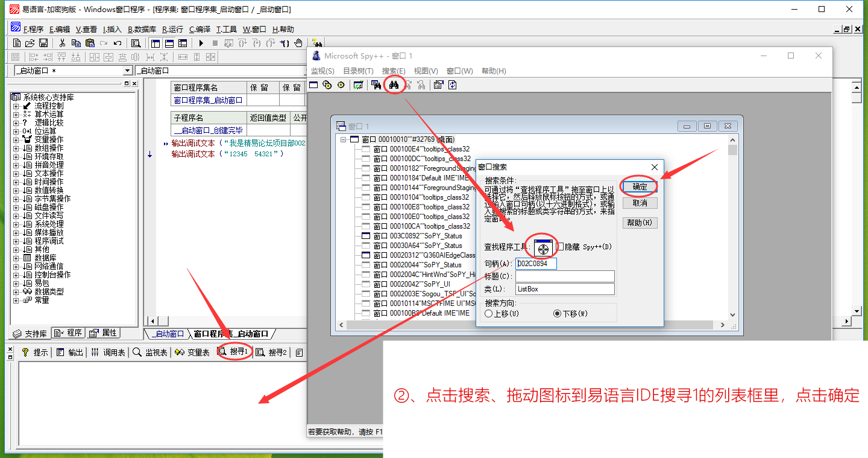Click the Finder Tool crosshair icon
This screenshot has width=868, height=458.
[542, 248]
